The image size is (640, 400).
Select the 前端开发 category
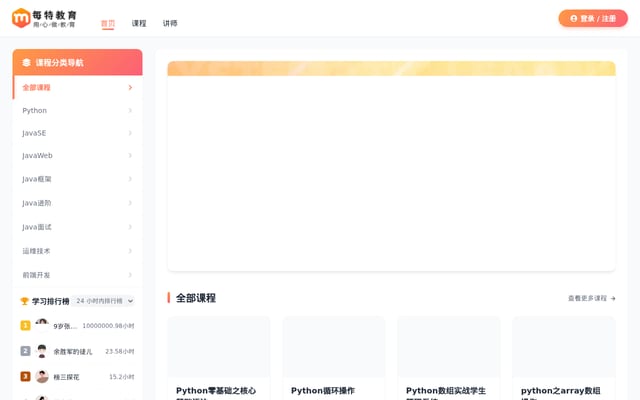[78, 275]
